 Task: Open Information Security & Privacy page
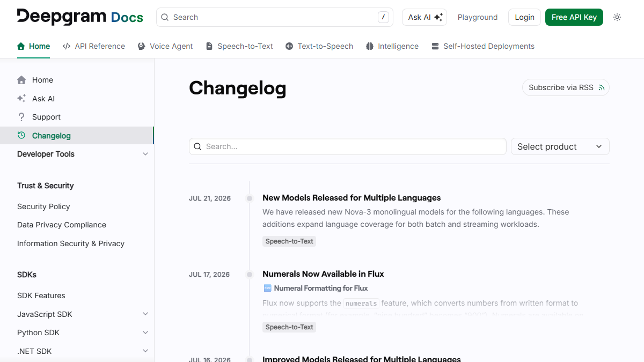point(71,243)
